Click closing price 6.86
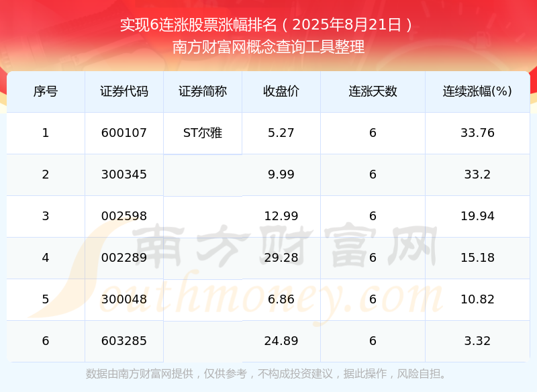Viewport: 537px width, 392px height. pyautogui.click(x=281, y=299)
